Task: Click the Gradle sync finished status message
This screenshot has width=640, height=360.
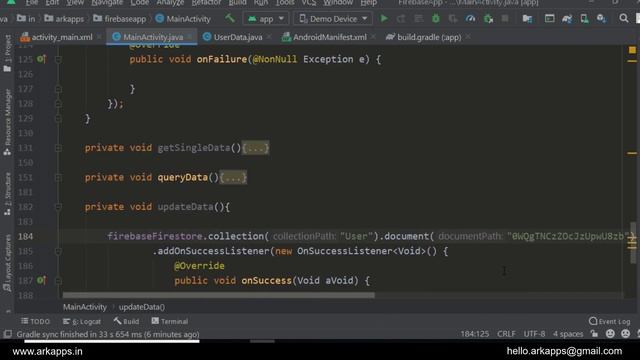Action: [108, 334]
